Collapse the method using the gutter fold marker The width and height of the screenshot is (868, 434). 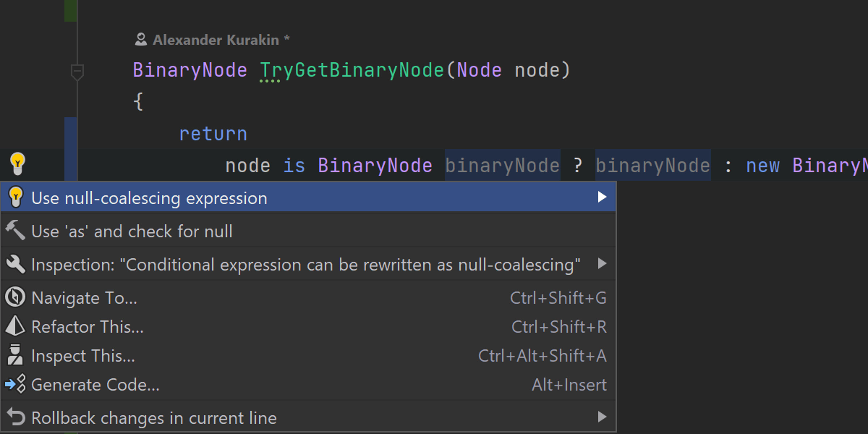tap(77, 71)
